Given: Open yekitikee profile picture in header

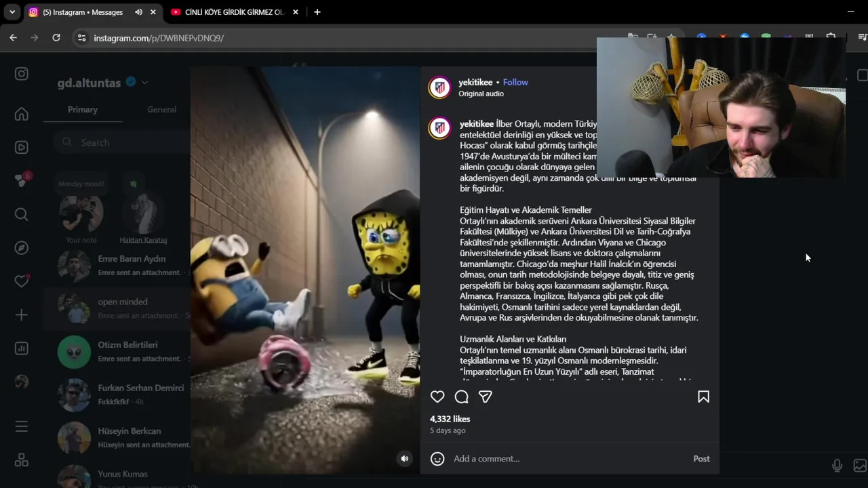Looking at the screenshot, I should pos(439,87).
